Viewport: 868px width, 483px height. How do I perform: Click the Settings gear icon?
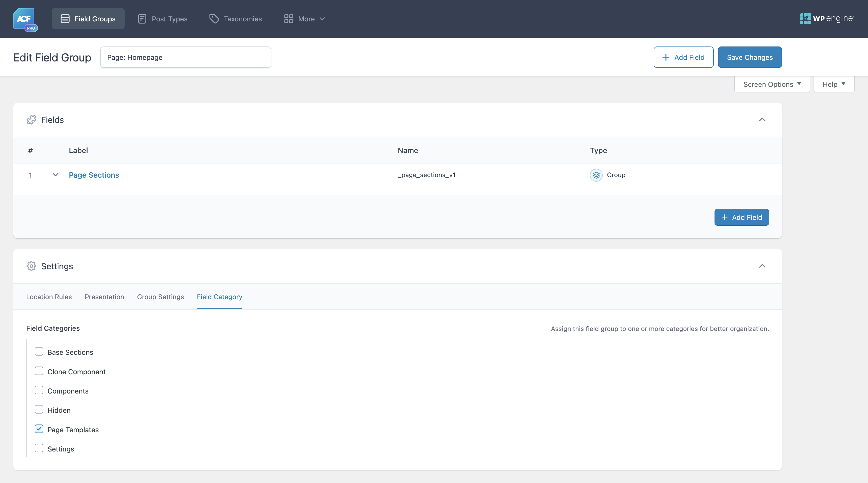(31, 266)
